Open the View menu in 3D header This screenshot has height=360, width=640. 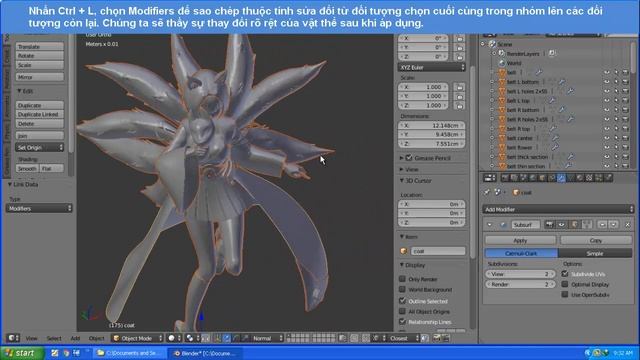point(31,338)
